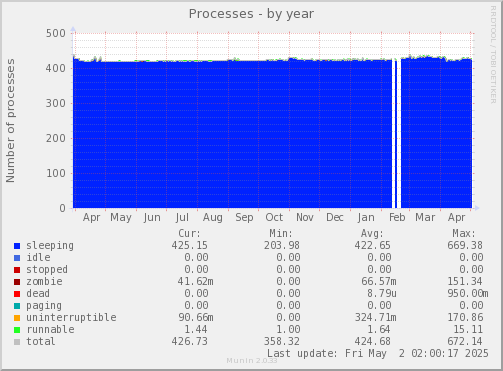Click the Sep month label
Screen dimensions: 503x371
[x=244, y=218]
